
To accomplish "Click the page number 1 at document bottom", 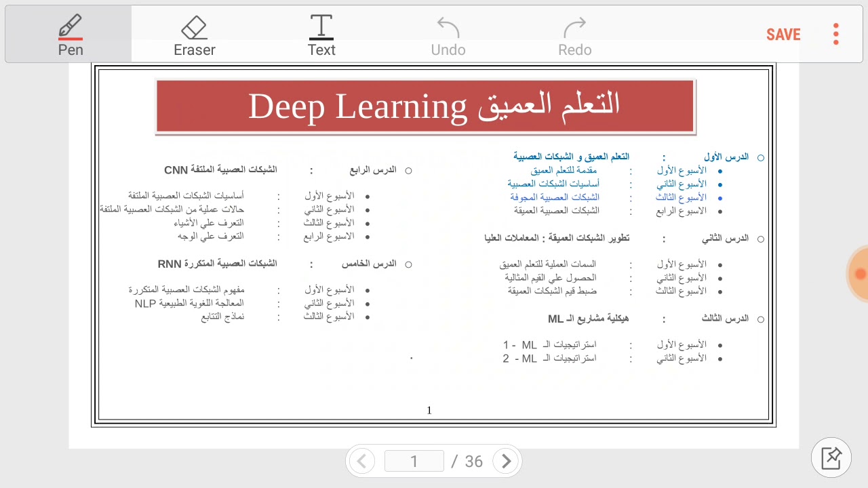I will [x=429, y=410].
